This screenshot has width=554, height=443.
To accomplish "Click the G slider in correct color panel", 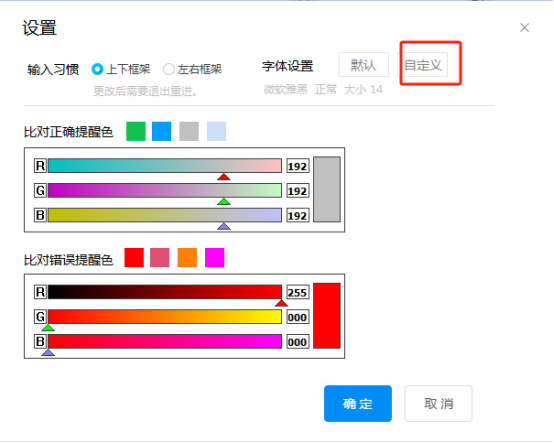I will pos(165,190).
